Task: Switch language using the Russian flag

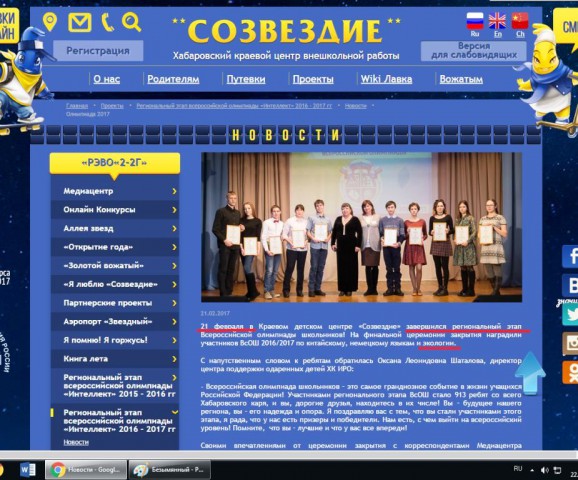Action: (475, 21)
